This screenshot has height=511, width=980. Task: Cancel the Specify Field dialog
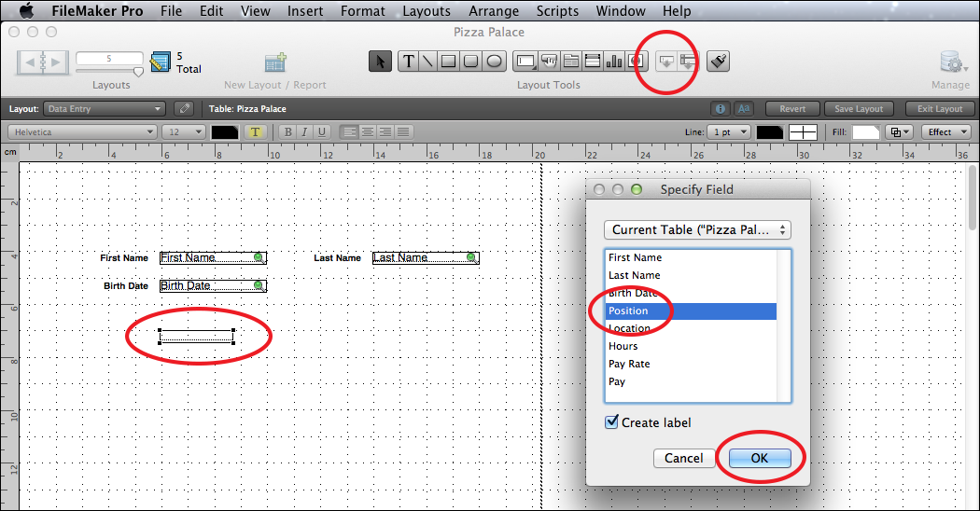[x=684, y=458]
